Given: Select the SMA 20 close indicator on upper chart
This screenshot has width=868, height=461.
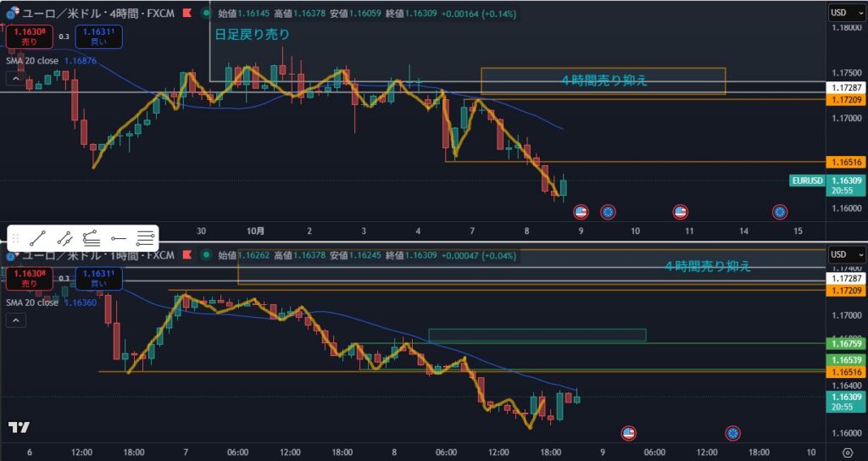Looking at the screenshot, I should click(x=32, y=61).
